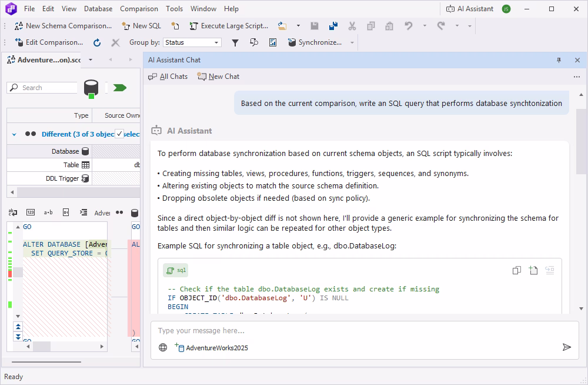
Task: Pin the AI Assistant Chat panel
Action: tap(559, 60)
